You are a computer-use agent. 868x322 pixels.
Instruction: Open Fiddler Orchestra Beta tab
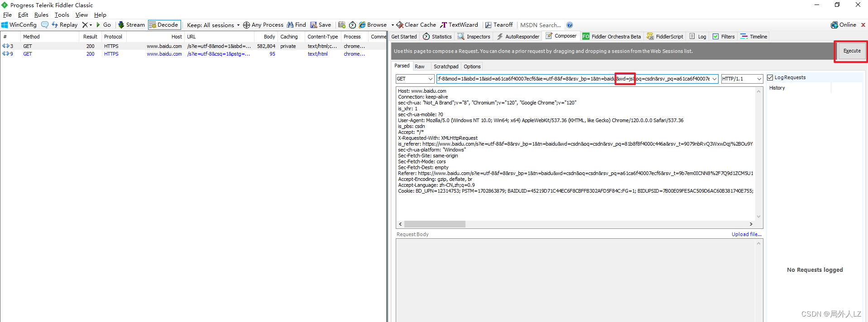coord(612,37)
